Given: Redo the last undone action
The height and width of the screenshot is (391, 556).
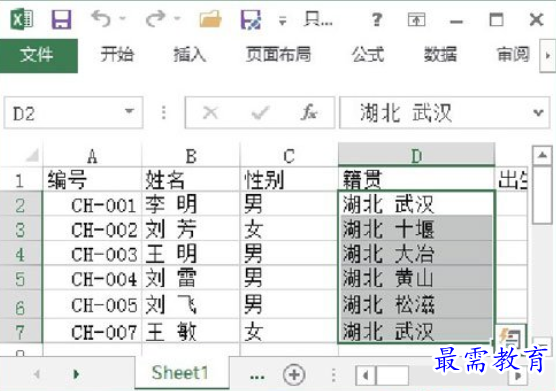Looking at the screenshot, I should click(156, 18).
